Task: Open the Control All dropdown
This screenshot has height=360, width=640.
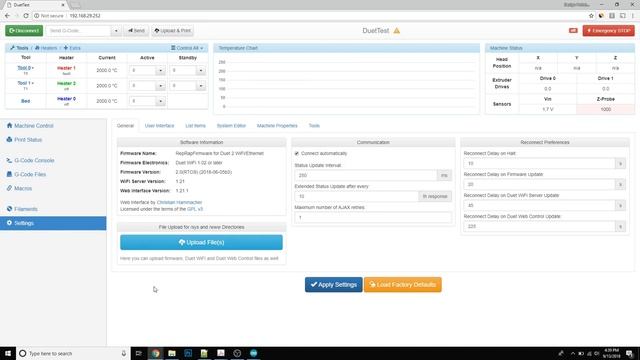Action: tap(187, 48)
